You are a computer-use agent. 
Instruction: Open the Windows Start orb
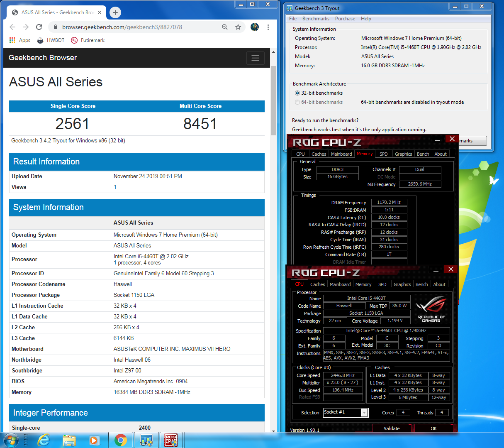11,440
